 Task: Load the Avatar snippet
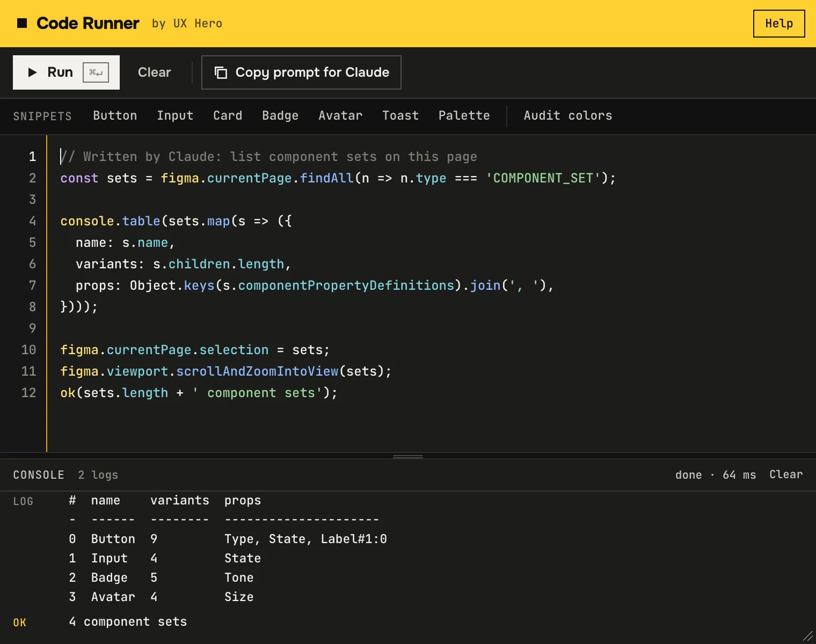tap(340, 116)
